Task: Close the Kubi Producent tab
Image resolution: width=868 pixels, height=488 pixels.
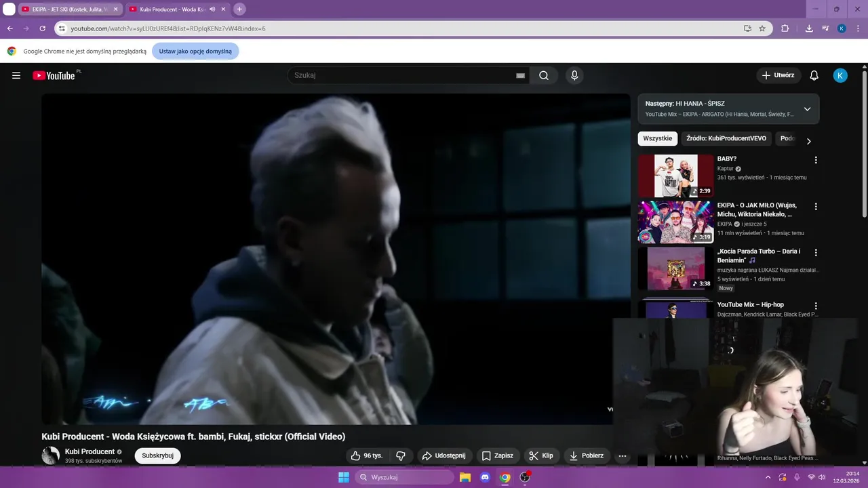Action: [x=223, y=9]
